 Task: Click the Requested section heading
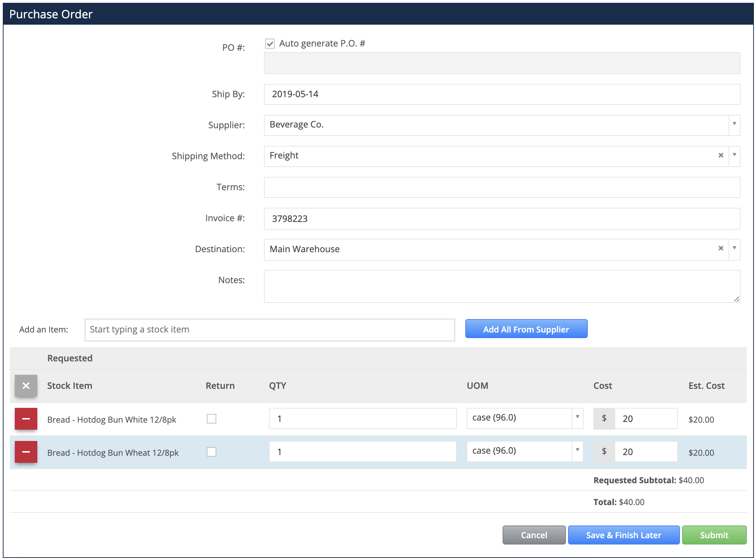(70, 358)
